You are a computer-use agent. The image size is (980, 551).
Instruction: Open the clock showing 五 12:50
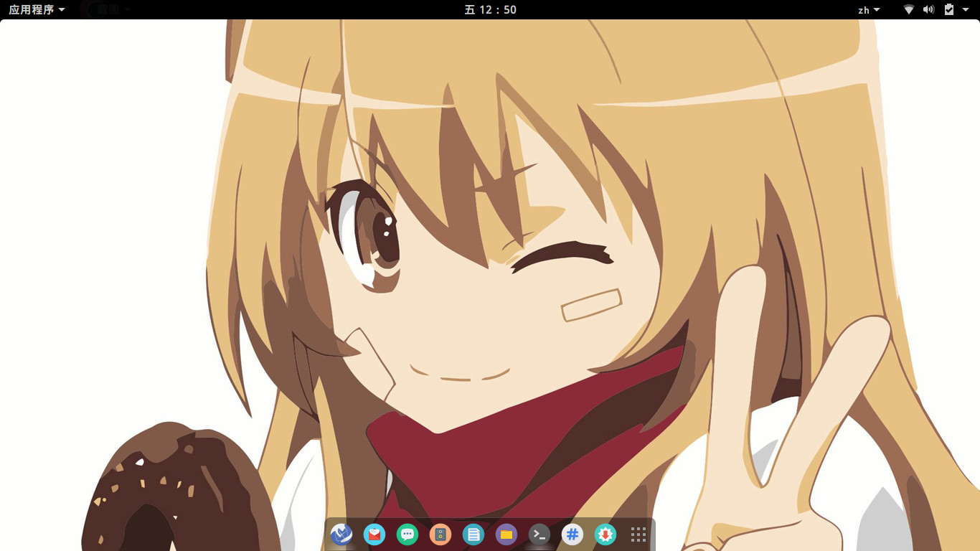click(x=490, y=9)
